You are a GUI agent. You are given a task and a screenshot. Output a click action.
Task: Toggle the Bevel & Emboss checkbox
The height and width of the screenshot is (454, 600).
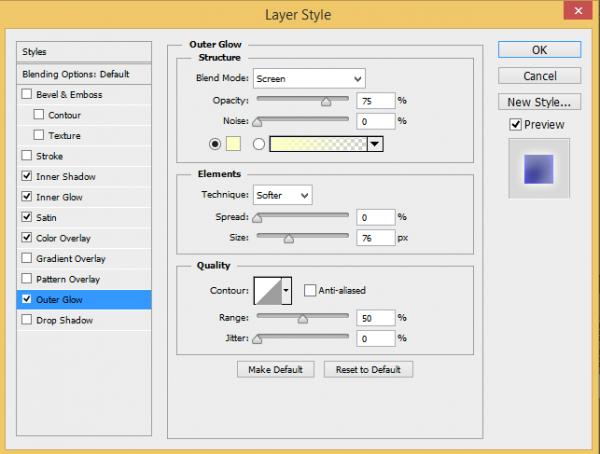point(26,95)
